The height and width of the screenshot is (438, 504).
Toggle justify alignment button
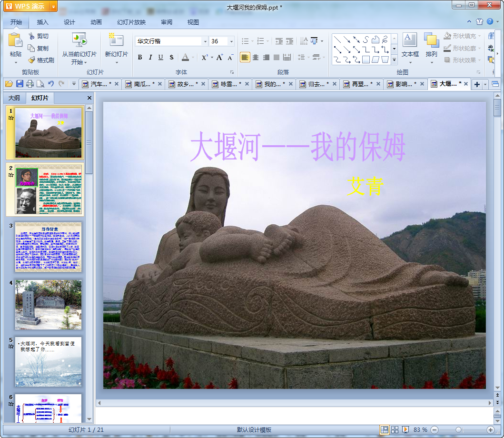pyautogui.click(x=277, y=57)
